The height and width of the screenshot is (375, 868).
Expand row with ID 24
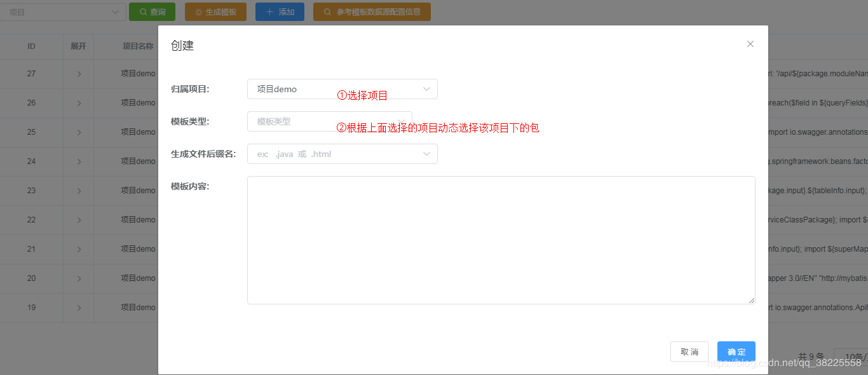[79, 161]
